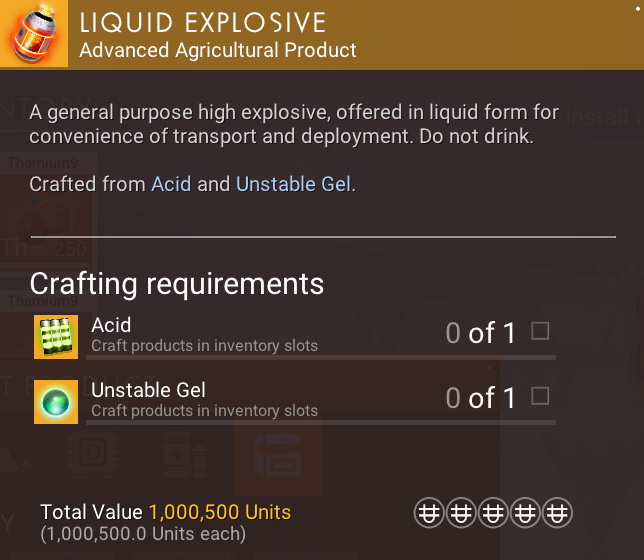The height and width of the screenshot is (560, 644).
Task: Select the Unstable Gel name in crafting requirements
Action: (148, 390)
